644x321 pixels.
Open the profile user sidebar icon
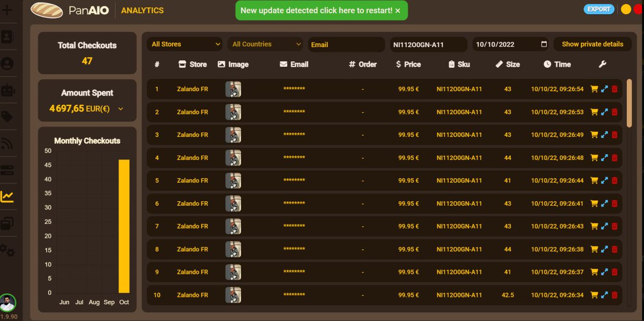coord(8,63)
